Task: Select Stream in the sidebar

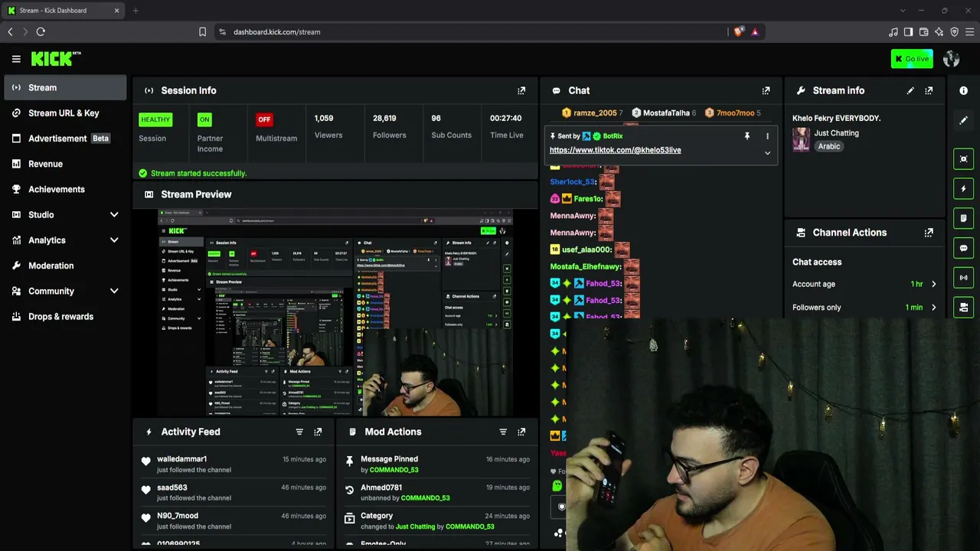Action: click(x=65, y=87)
